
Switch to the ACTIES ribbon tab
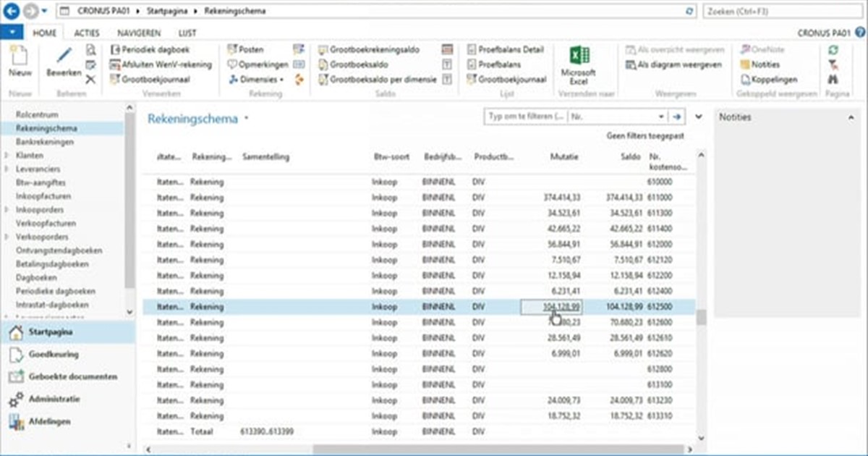coord(86,33)
